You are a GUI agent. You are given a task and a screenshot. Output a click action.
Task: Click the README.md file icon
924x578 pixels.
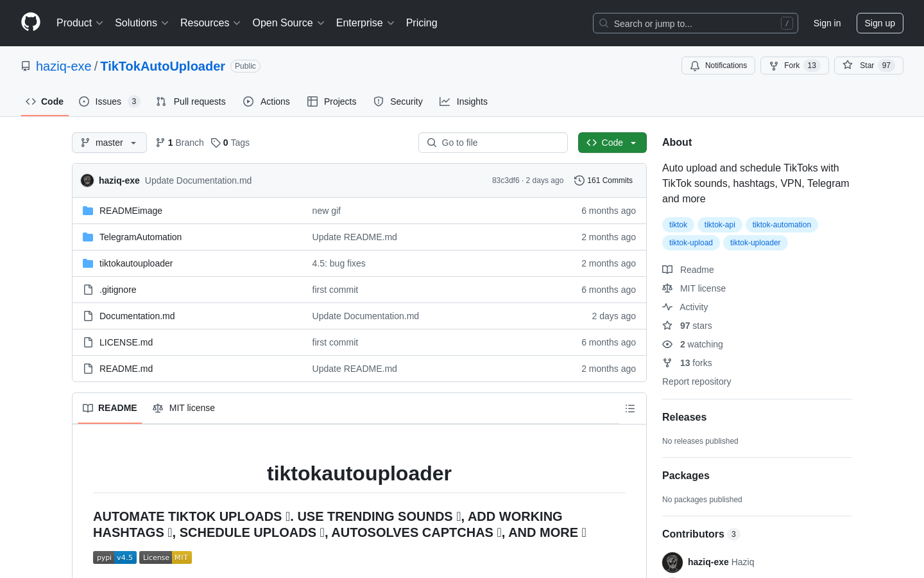(88, 369)
